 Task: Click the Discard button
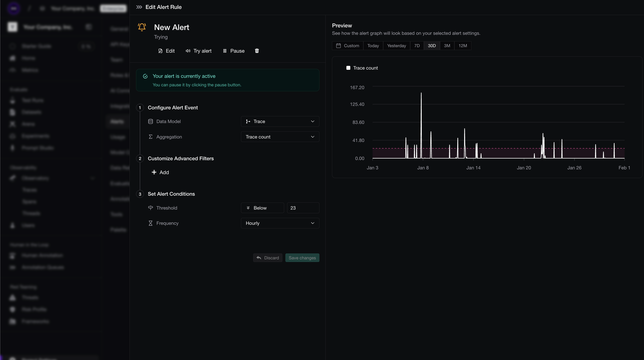tap(268, 258)
